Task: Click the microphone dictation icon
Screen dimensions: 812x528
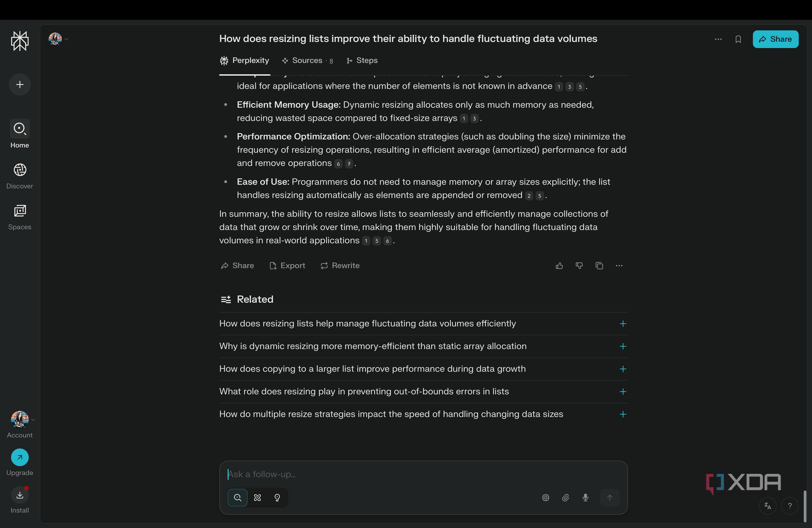Action: pos(586,497)
